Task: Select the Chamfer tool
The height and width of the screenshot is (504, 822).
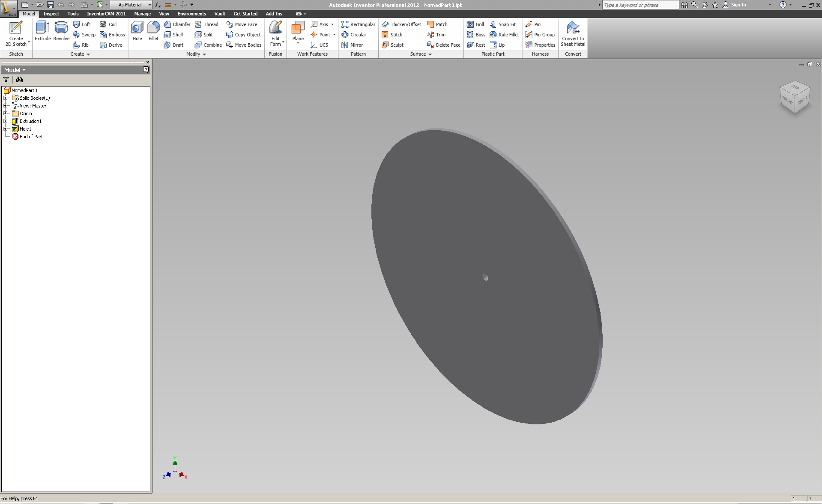Action: pos(177,24)
